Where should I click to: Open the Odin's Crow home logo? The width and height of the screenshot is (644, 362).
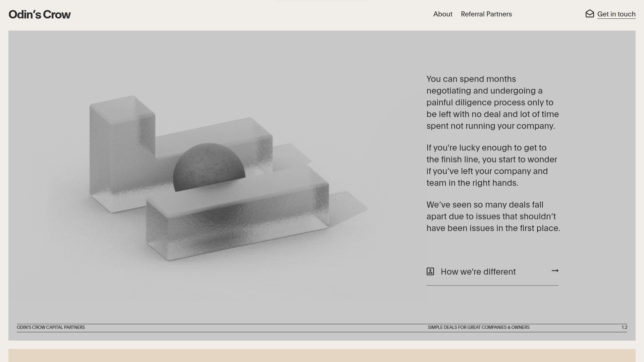(x=40, y=14)
